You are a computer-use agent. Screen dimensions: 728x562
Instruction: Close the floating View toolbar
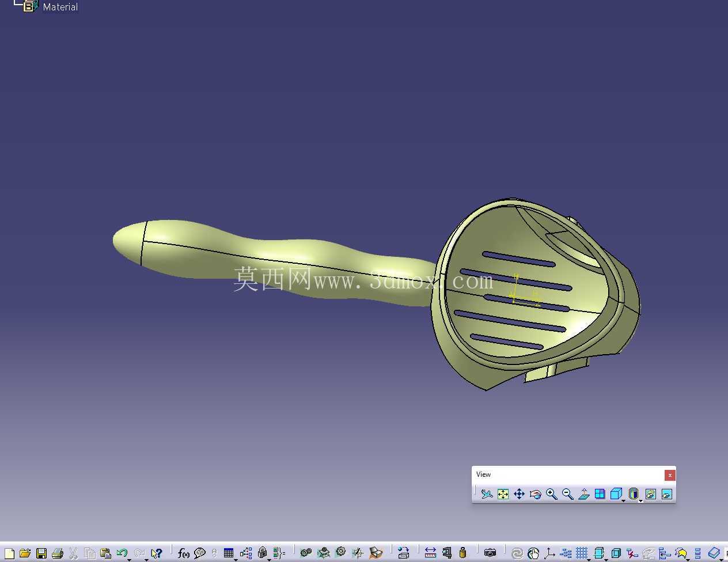[x=669, y=475]
